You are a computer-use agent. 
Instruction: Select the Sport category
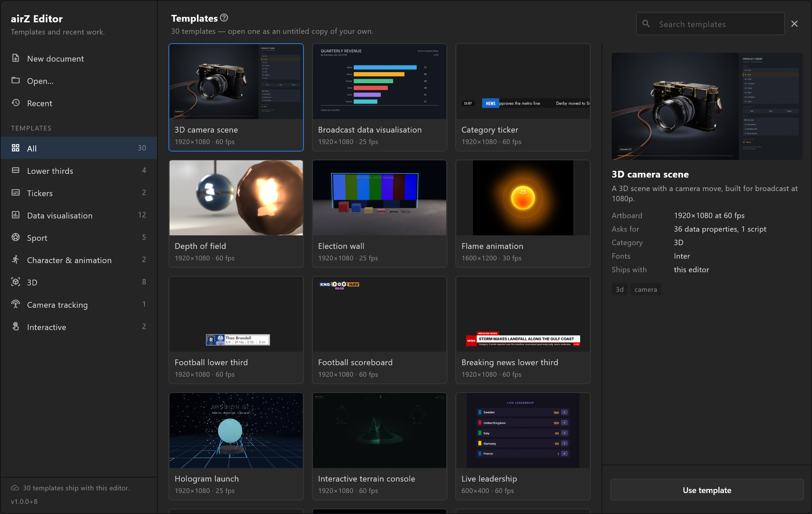[79, 237]
